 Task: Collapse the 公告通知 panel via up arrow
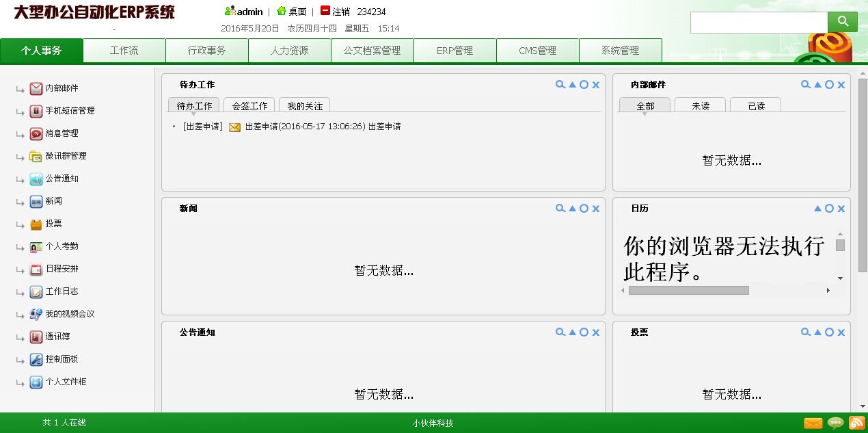(x=572, y=332)
